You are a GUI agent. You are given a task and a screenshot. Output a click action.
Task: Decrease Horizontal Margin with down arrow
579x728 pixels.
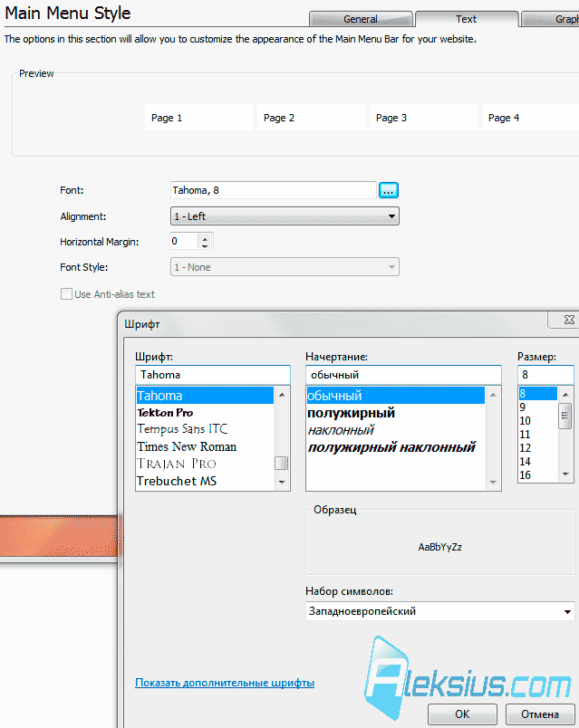205,245
